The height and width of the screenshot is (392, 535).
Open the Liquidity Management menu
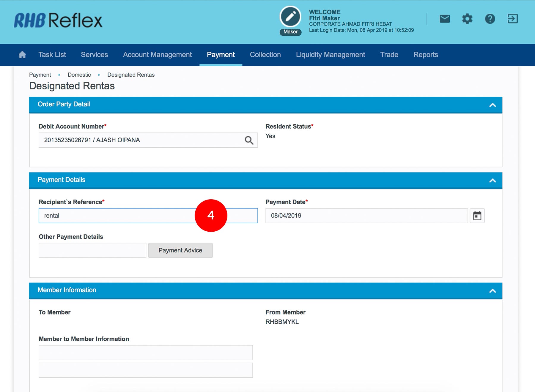tap(330, 55)
